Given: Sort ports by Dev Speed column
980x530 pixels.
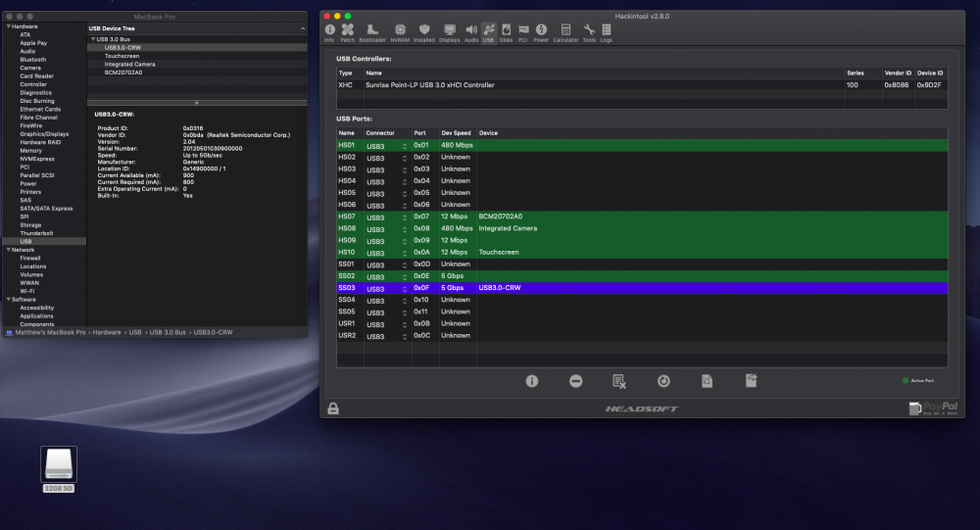Looking at the screenshot, I should click(457, 133).
